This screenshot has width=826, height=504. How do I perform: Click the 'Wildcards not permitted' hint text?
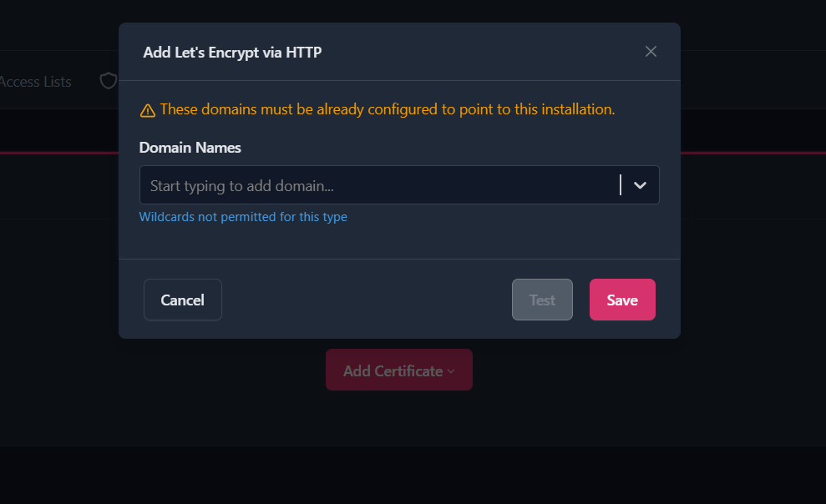click(243, 217)
